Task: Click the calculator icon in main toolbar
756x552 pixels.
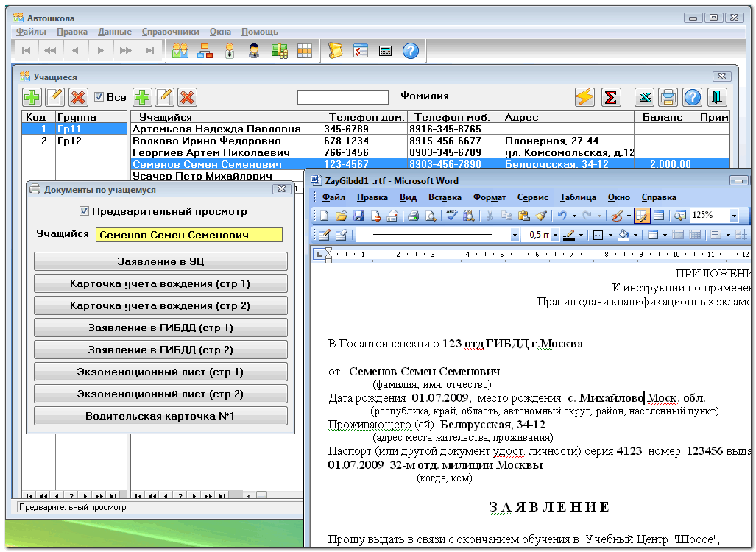Action: (x=385, y=51)
